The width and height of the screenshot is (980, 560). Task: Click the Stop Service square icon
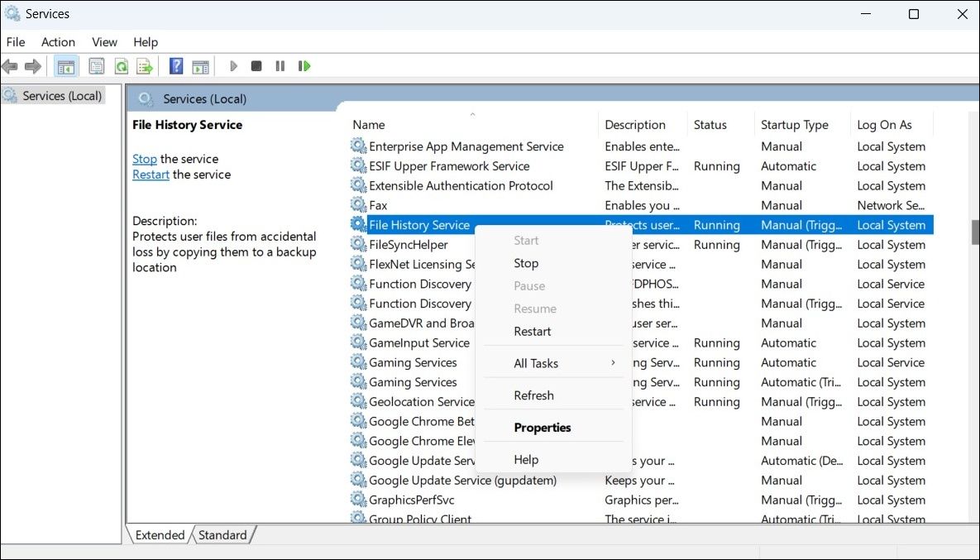coord(256,65)
